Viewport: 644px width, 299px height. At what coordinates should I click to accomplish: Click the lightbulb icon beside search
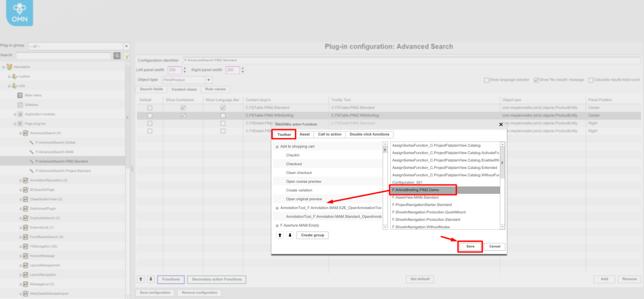[x=127, y=56]
